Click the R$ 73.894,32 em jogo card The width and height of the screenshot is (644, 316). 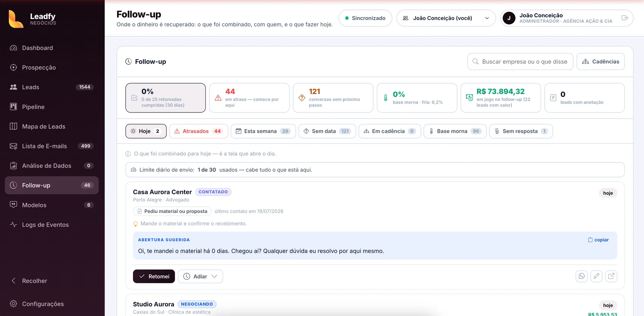(x=500, y=98)
